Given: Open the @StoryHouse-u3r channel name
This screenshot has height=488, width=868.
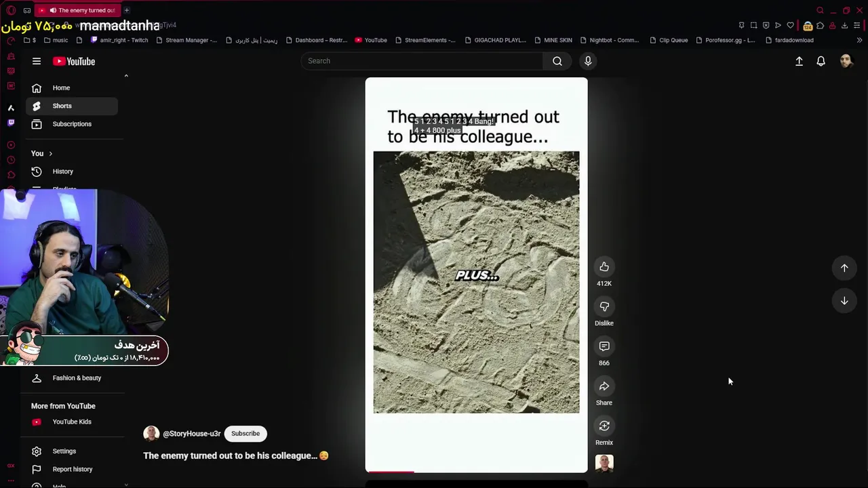Looking at the screenshot, I should (192, 434).
